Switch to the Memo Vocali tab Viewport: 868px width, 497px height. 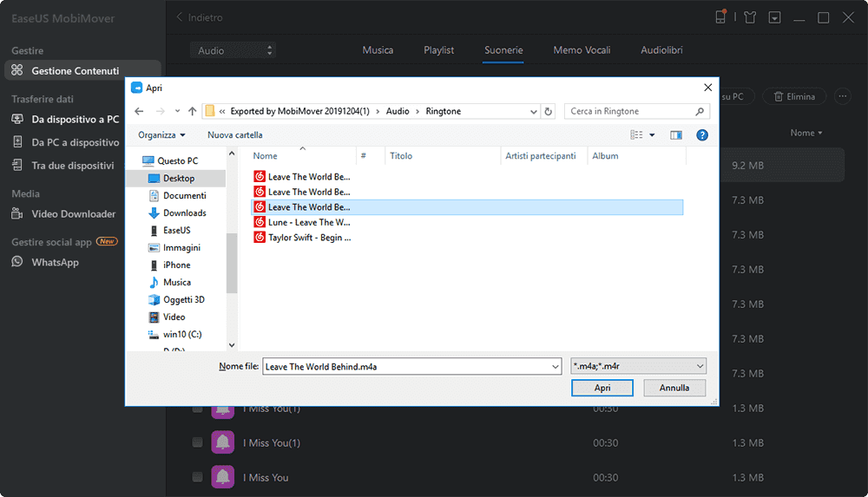(582, 49)
